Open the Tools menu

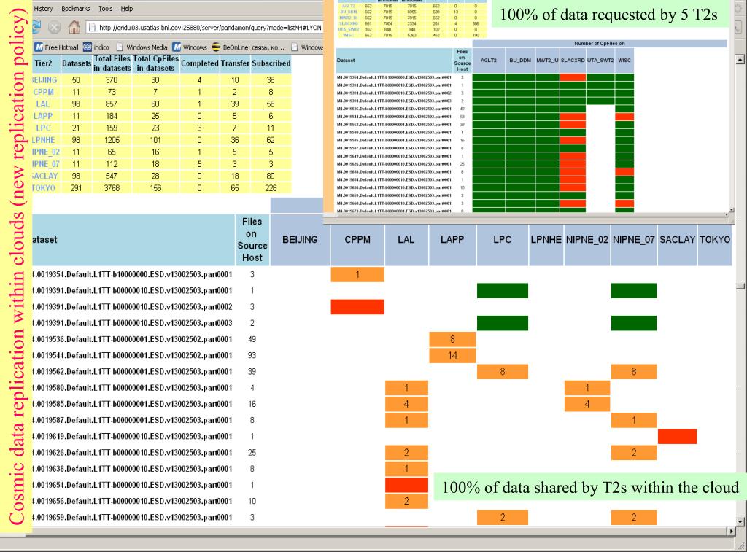[105, 8]
